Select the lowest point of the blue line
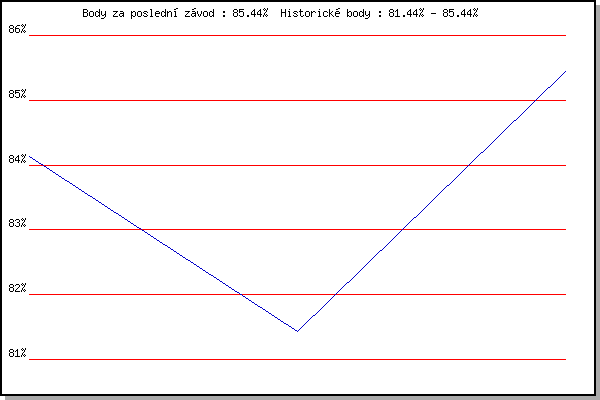Screen dimensions: 600x400 (297, 330)
